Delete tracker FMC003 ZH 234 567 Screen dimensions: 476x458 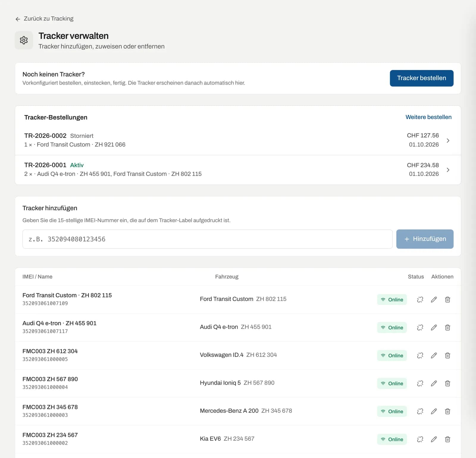[x=447, y=439]
